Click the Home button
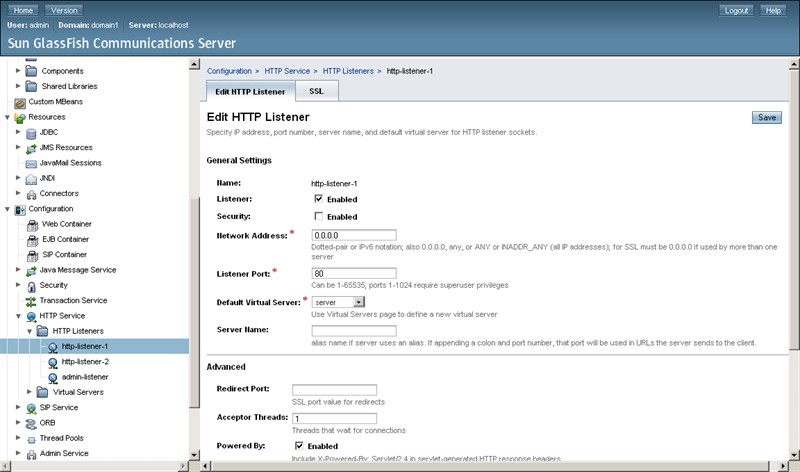The image size is (800, 472). pos(23,10)
